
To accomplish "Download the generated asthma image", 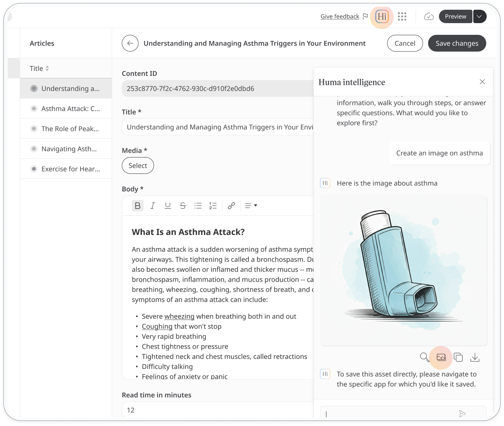I will pos(475,357).
